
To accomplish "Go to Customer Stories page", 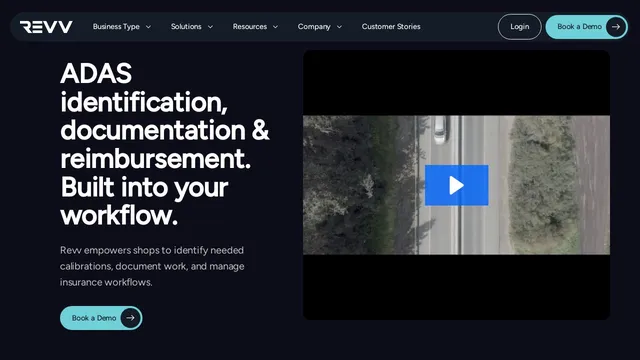I will point(391,27).
